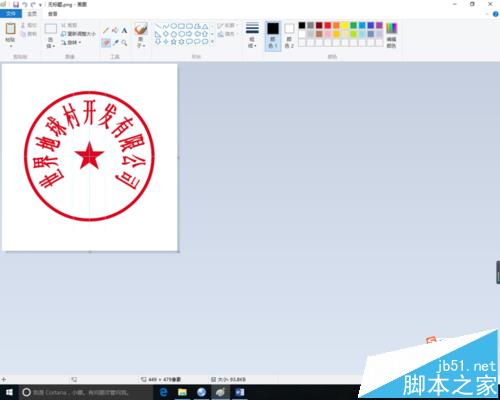Image resolution: width=500 pixels, height=400 pixels.
Task: Pick the purple palette swatch
Action: (379, 25)
